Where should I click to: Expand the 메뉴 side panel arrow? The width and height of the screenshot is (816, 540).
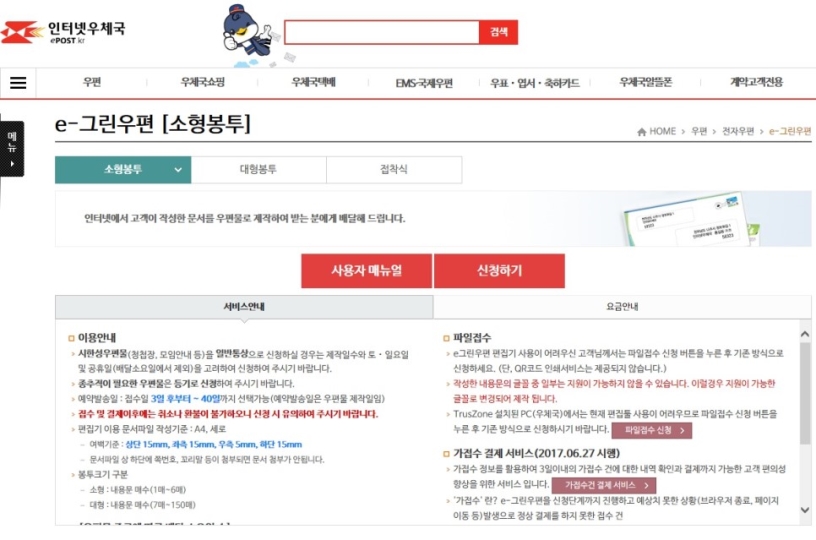pyautogui.click(x=12, y=164)
